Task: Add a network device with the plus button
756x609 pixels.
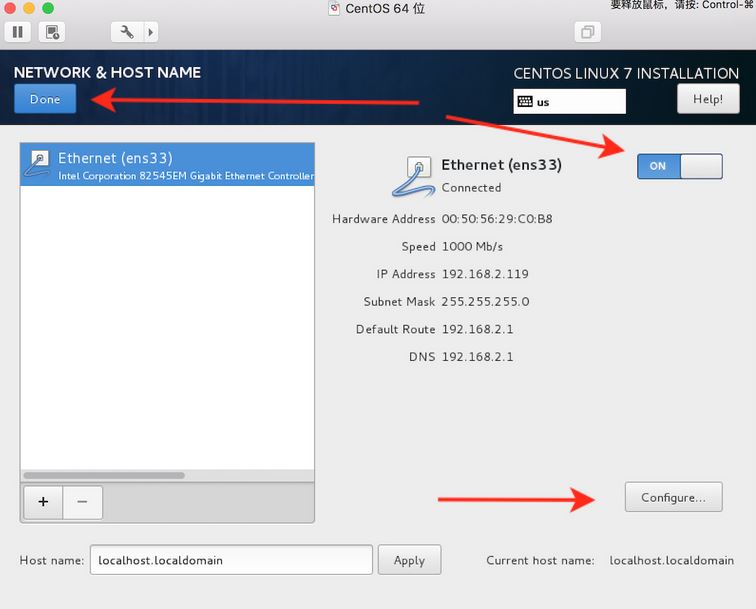Action: pos(43,502)
